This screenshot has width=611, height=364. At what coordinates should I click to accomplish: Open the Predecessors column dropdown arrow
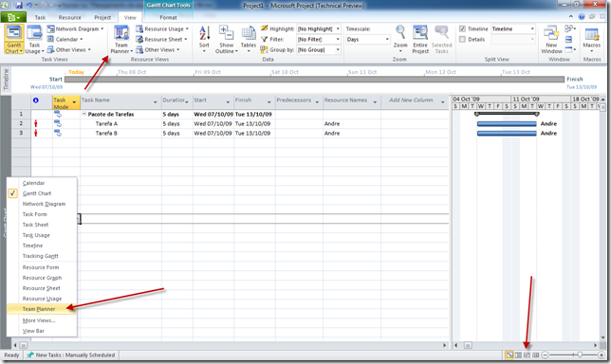pyautogui.click(x=317, y=102)
